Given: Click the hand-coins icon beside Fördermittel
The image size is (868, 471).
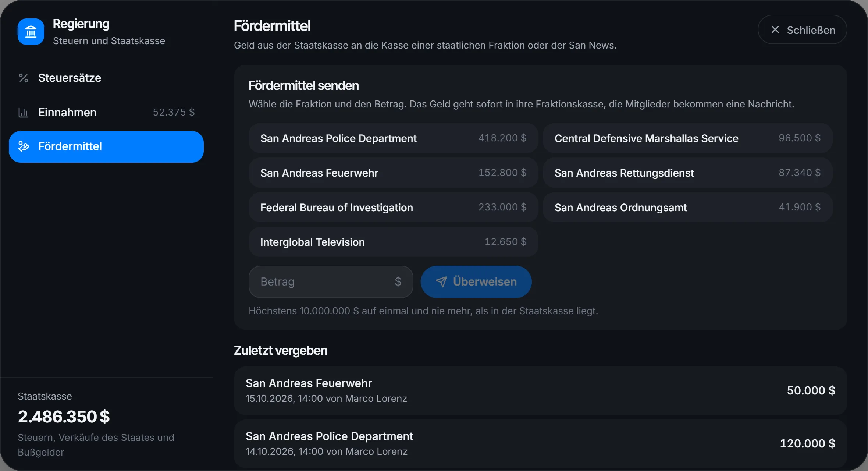Looking at the screenshot, I should tap(24, 146).
